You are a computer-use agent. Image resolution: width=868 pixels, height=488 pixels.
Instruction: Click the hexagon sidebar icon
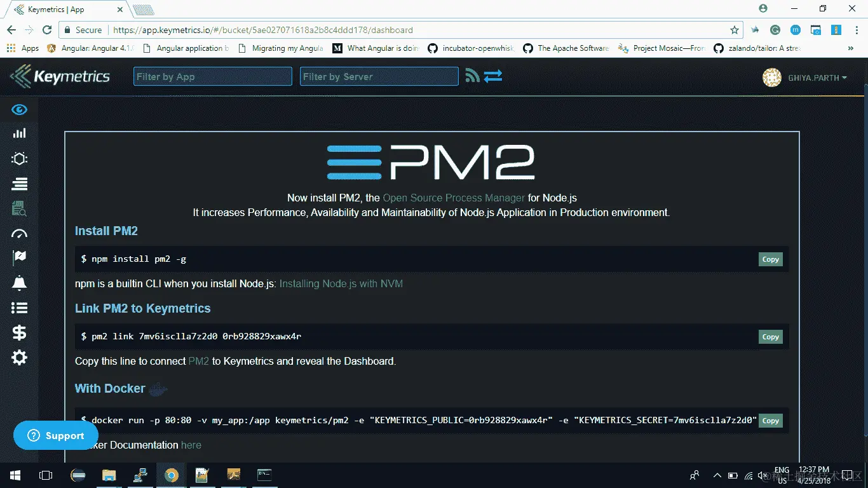point(19,158)
